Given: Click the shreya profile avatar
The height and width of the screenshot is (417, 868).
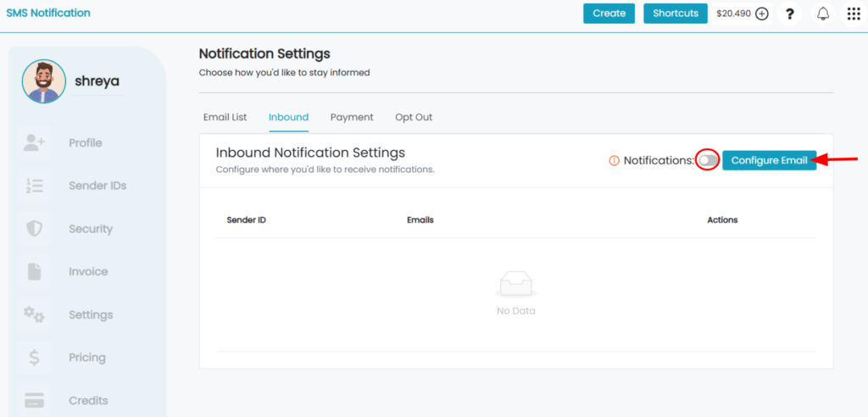Looking at the screenshot, I should pos(44,81).
